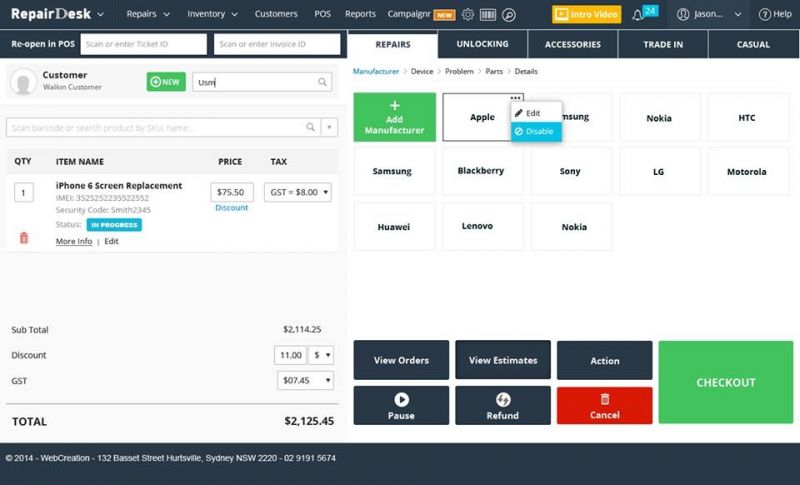
Task: Click the Jason user avatar icon
Action: pos(683,14)
